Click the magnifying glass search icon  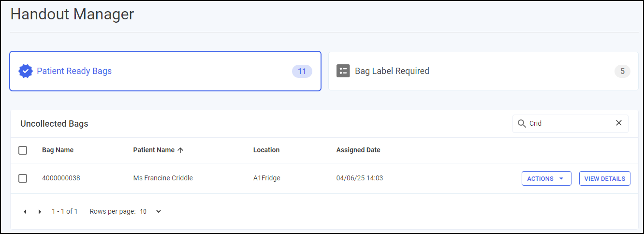pos(522,123)
